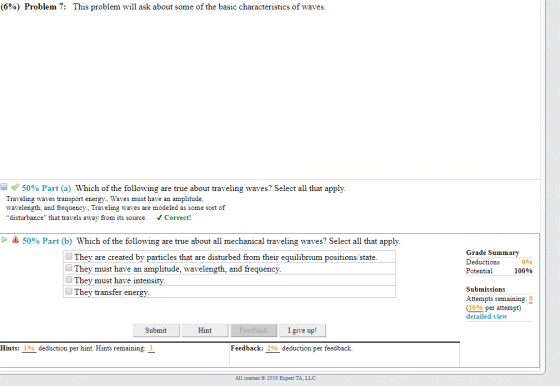Viewport: 560px width, 386px height.
Task: Click the Submissions heading
Action: coord(486,289)
